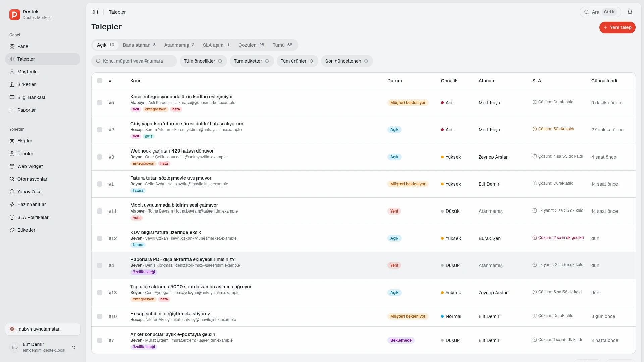644x362 pixels.
Task: Tick the checkbox for ticket #7
Action: coord(100,340)
